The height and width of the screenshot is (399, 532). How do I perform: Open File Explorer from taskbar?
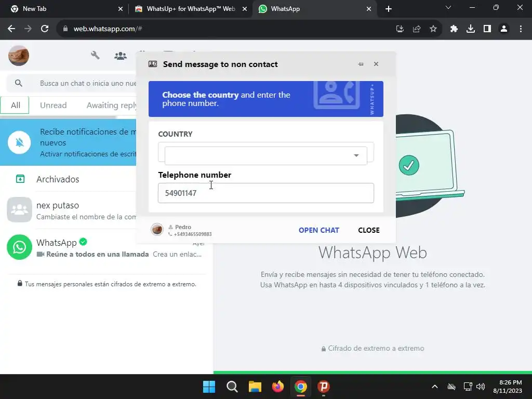tap(255, 387)
